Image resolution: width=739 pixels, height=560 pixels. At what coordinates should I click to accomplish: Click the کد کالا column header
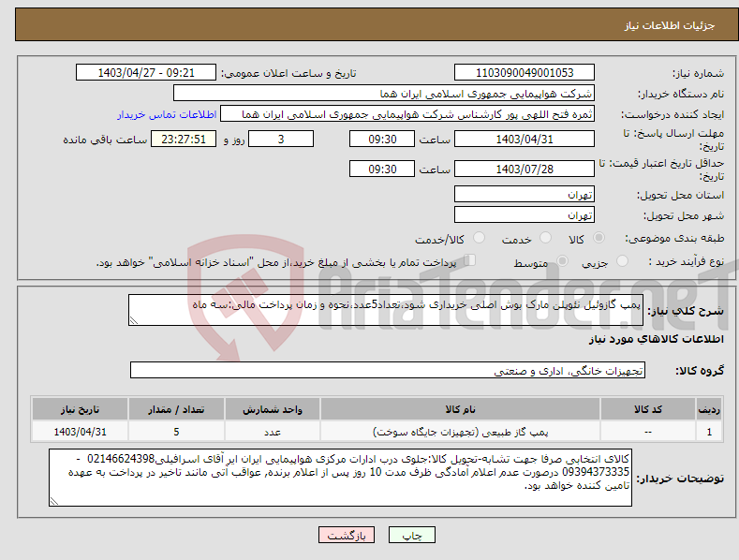[x=648, y=409]
